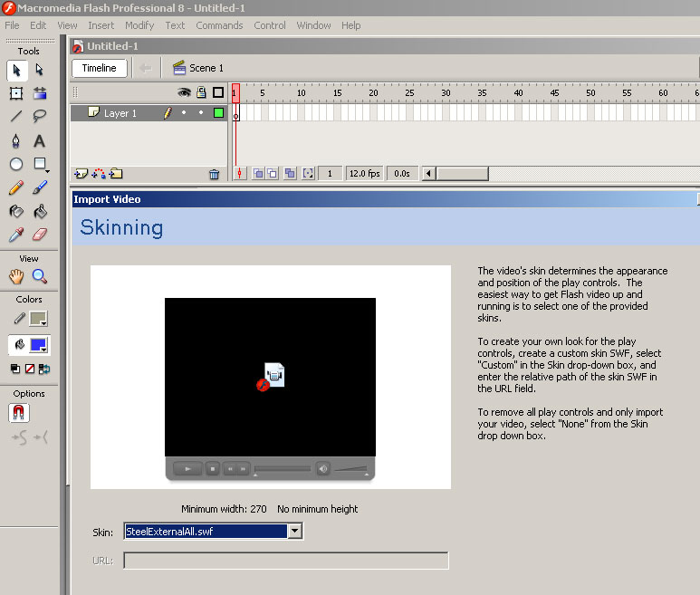The width and height of the screenshot is (700, 595).
Task: Select the Paint Bucket tool
Action: [x=39, y=211]
